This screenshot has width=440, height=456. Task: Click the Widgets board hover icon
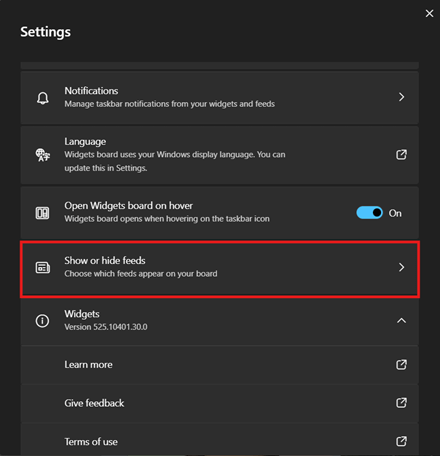[42, 213]
